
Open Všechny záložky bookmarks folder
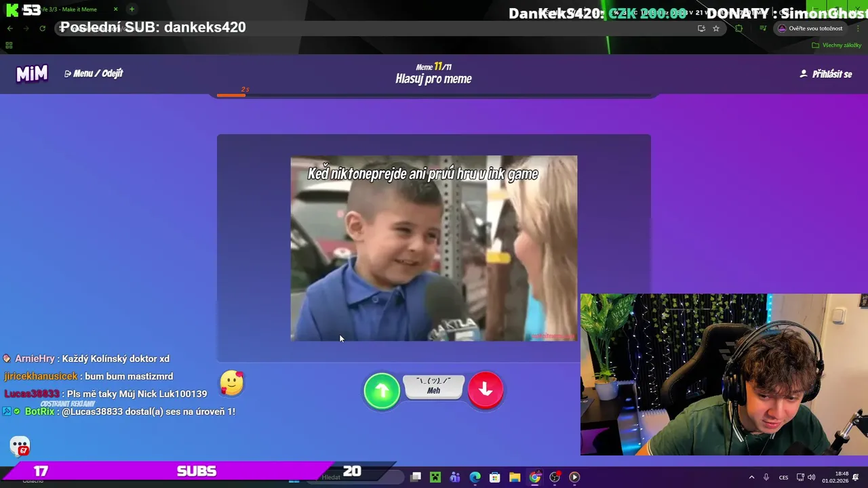click(x=837, y=45)
